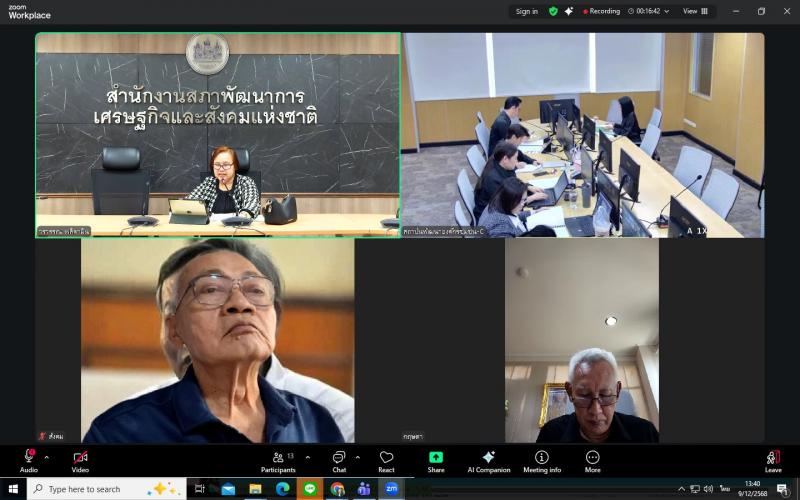The height and width of the screenshot is (500, 800).
Task: Open Microsoft Edge on taskbar
Action: 282,489
